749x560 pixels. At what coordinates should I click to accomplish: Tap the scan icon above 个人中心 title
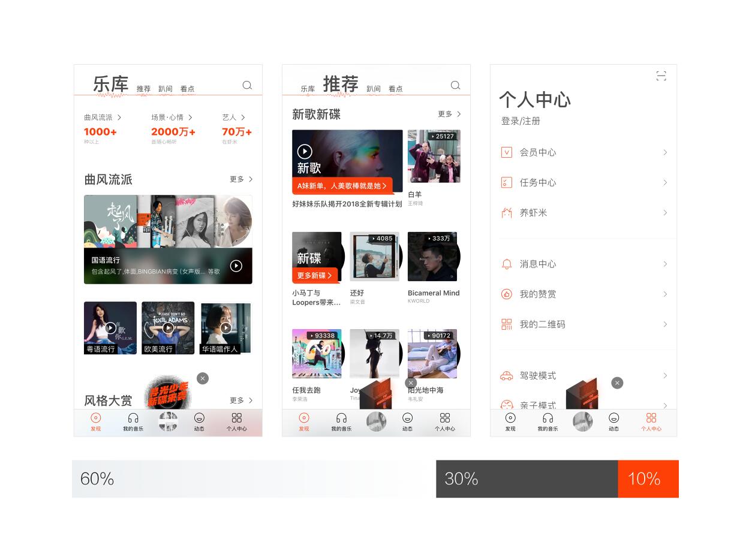click(x=661, y=76)
